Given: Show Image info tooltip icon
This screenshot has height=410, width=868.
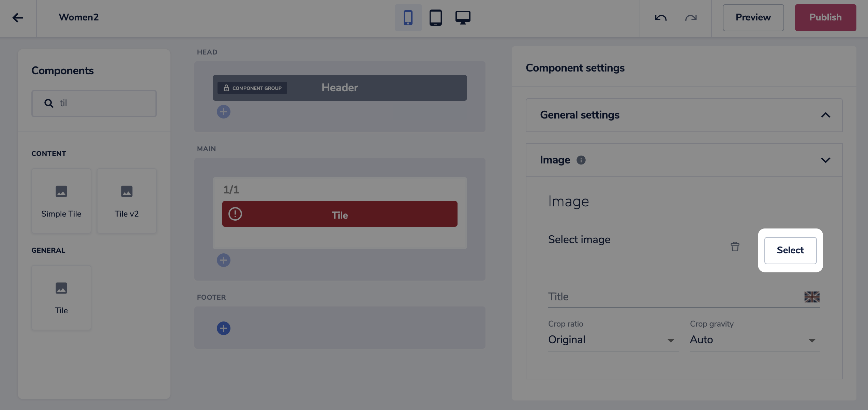Looking at the screenshot, I should tap(581, 160).
